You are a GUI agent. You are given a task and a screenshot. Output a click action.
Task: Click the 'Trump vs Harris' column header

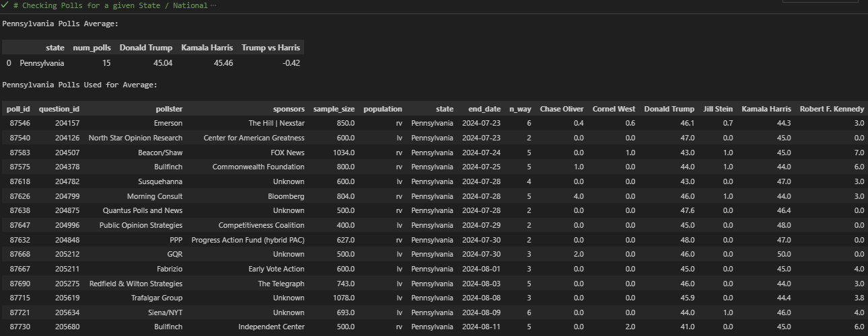point(270,48)
